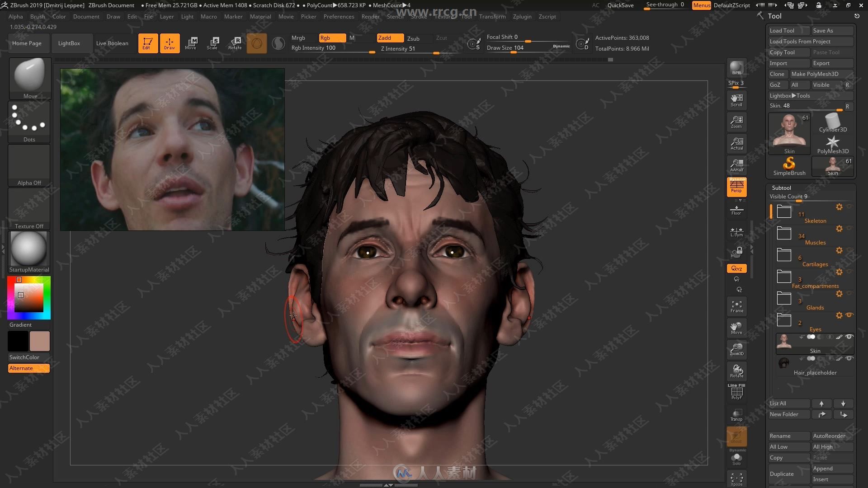Open the Texture Off picker
Viewport: 868px width, 488px height.
[x=29, y=209]
